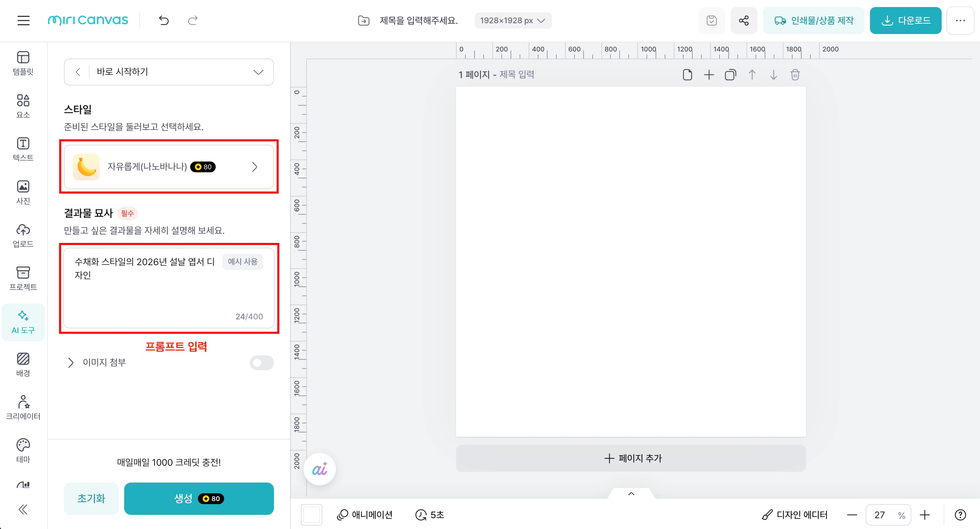The image size is (980, 529).
Task: Open the 요소 elements sidebar panel
Action: (x=23, y=106)
